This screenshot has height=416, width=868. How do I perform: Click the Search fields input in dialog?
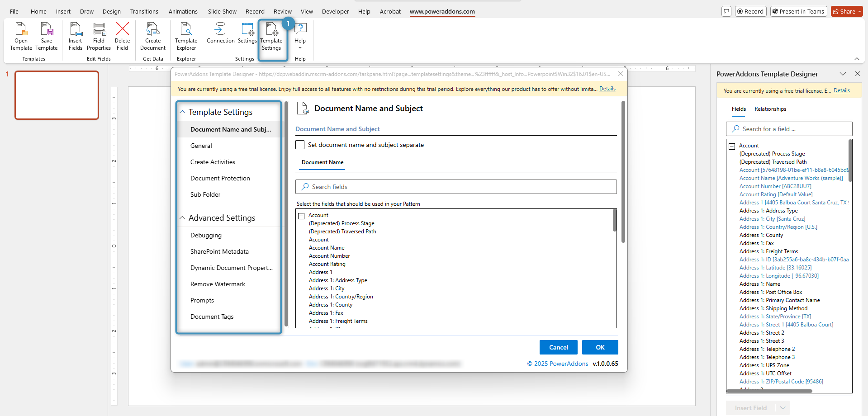point(456,187)
